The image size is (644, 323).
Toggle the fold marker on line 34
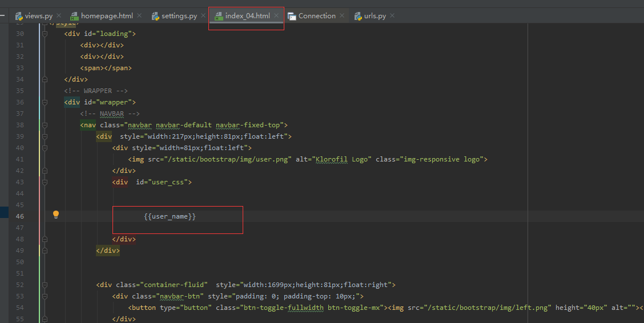(45, 79)
